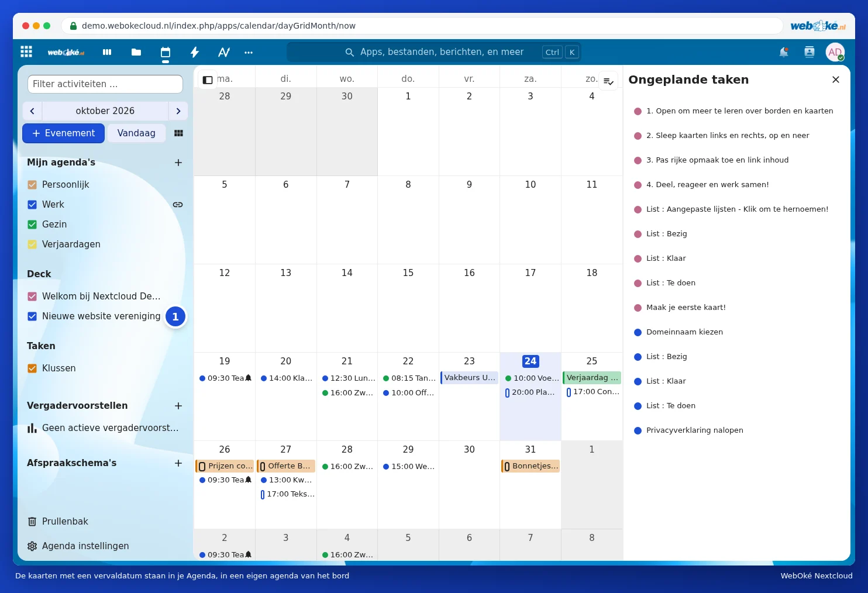Toggle the Gezin calendar checkbox
Image resolution: width=868 pixels, height=593 pixels.
pos(32,225)
